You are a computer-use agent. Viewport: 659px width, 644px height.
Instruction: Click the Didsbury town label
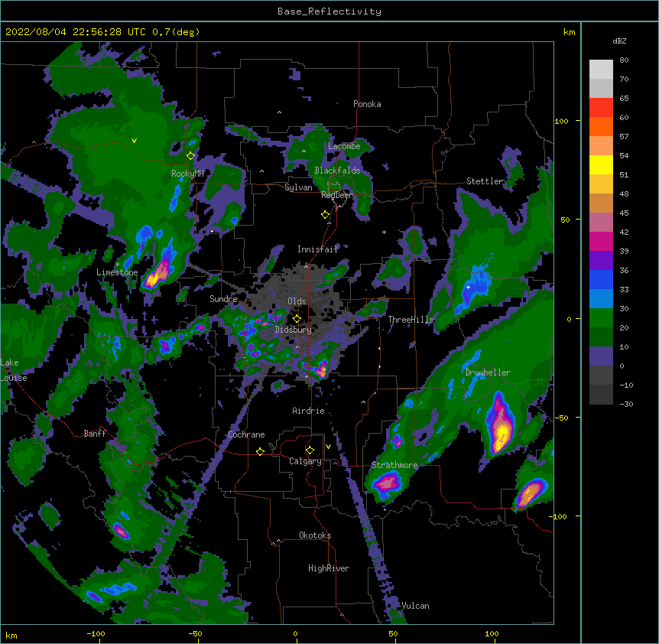coord(293,330)
